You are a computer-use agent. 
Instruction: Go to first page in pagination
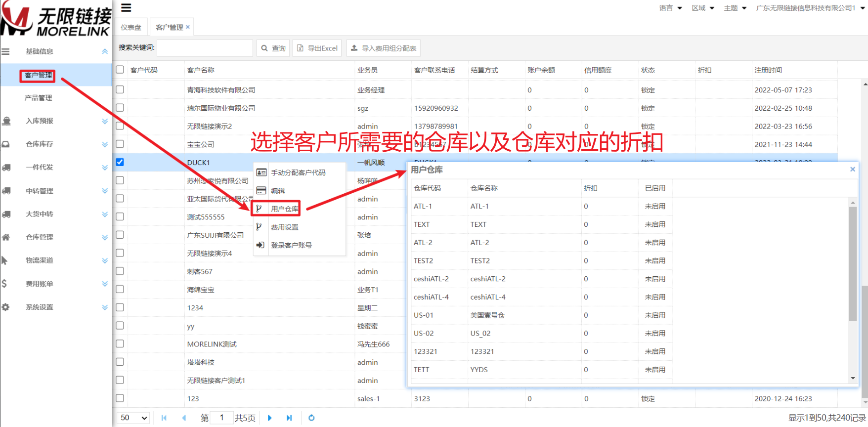pyautogui.click(x=164, y=418)
